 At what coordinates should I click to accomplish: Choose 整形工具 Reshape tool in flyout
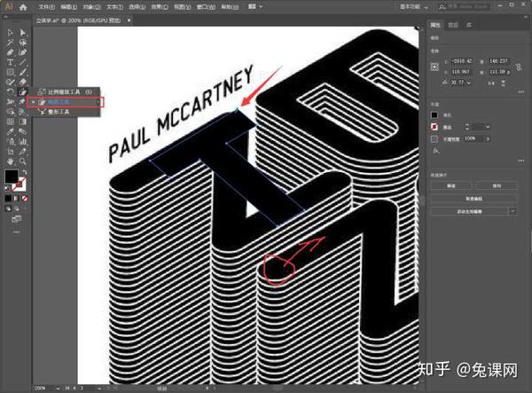[x=65, y=112]
